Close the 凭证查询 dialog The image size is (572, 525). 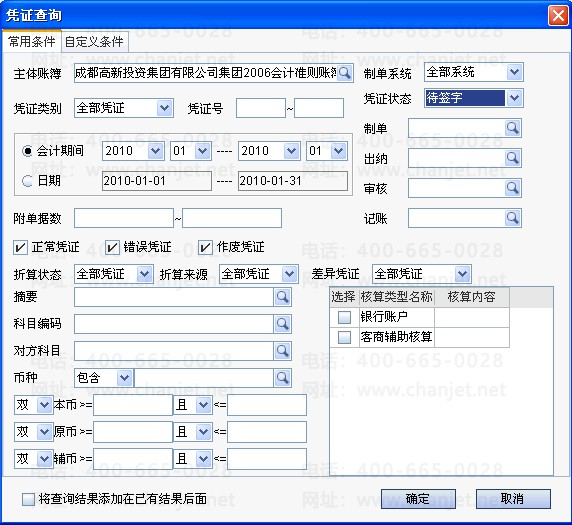point(558,16)
